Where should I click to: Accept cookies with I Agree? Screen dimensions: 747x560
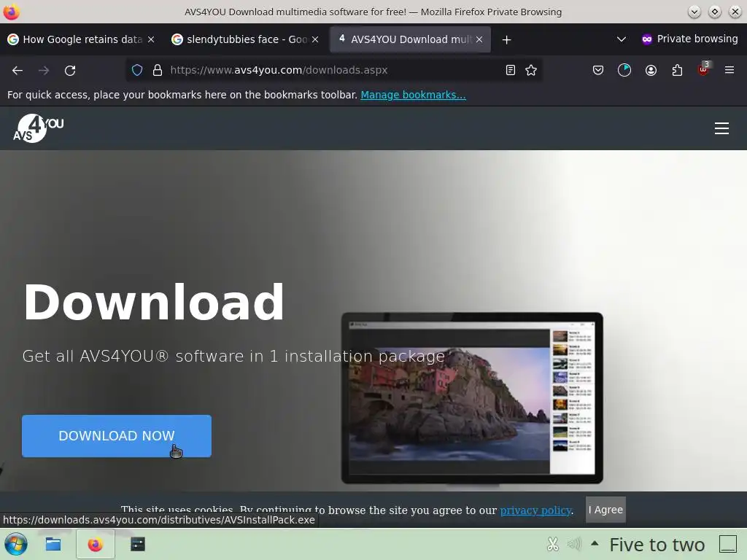tap(605, 510)
